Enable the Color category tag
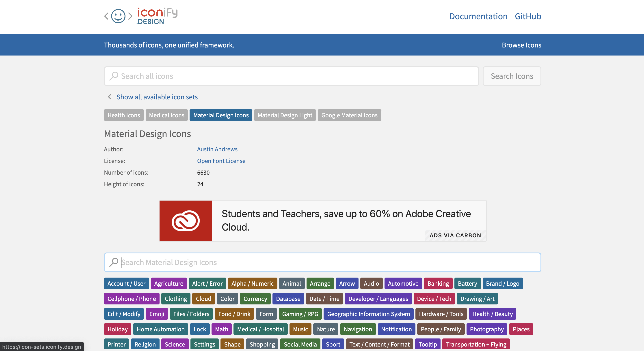 tap(227, 299)
